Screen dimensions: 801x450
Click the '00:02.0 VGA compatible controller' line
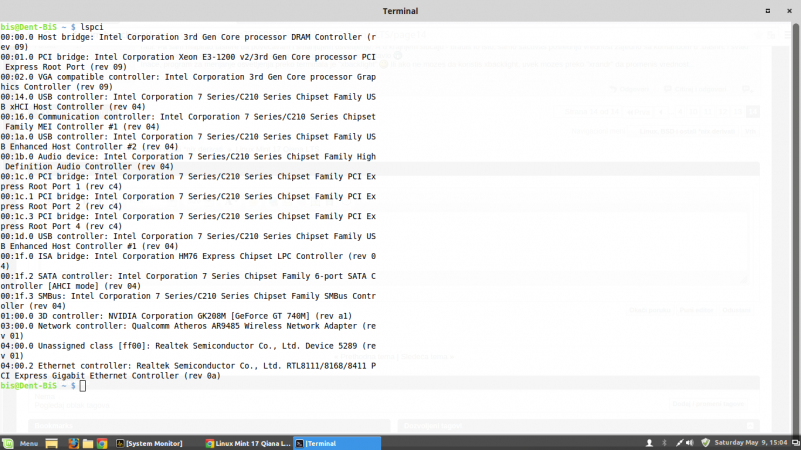(x=188, y=82)
